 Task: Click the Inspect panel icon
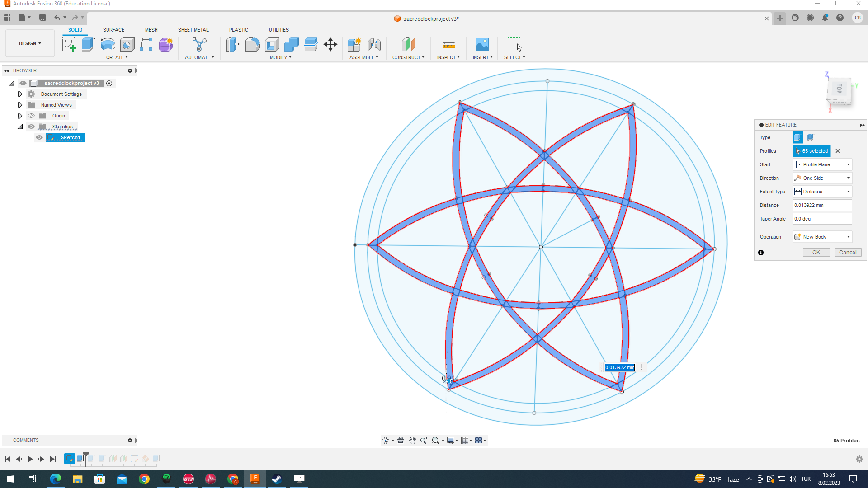[448, 44]
